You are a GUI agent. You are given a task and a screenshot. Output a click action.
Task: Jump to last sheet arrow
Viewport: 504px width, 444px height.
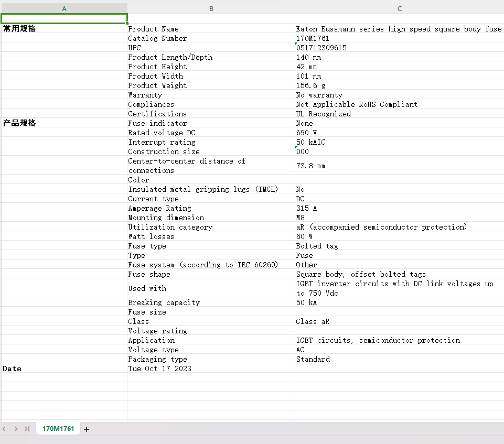27,429
